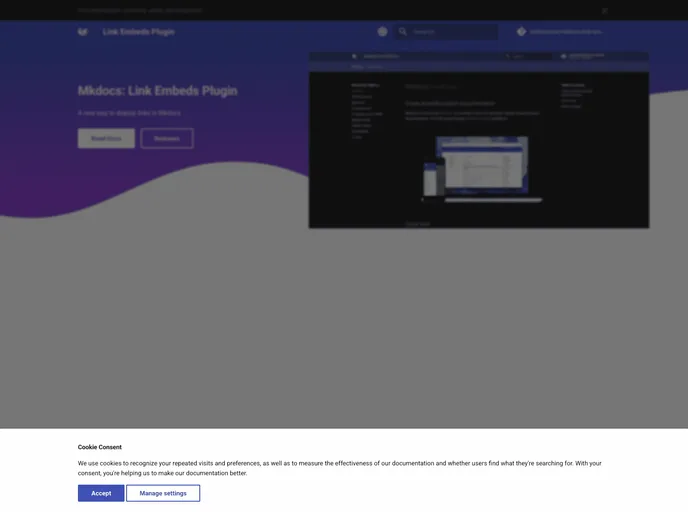Click the search magnifier icon
Viewport: 688px width, 512px height.
pos(403,32)
